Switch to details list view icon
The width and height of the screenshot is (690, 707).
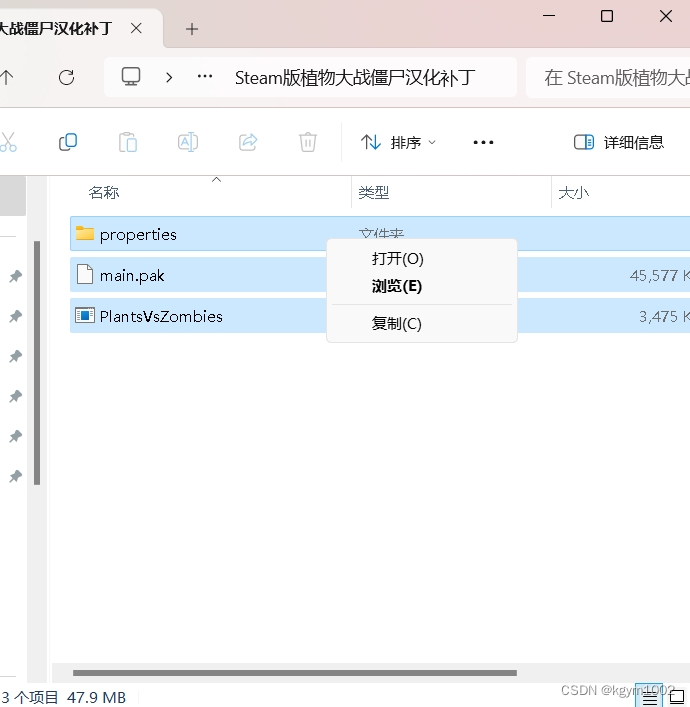pyautogui.click(x=649, y=697)
